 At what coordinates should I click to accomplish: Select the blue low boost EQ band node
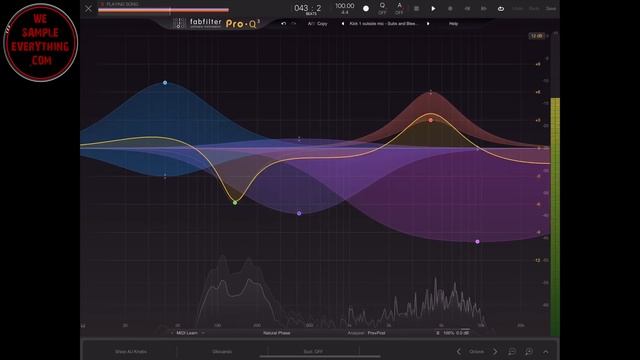(x=165, y=82)
